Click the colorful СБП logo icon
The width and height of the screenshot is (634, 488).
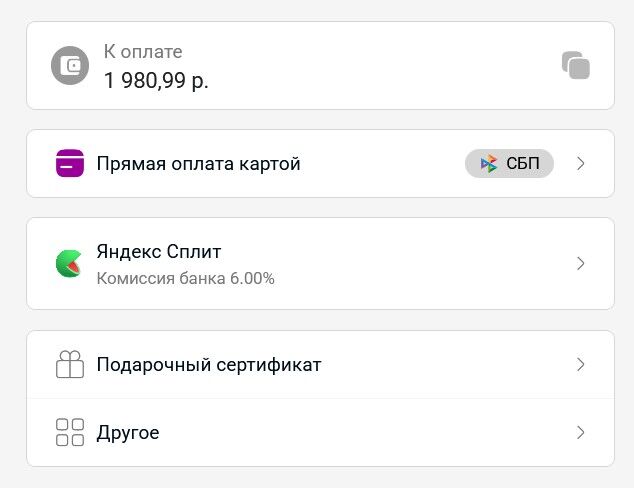point(489,164)
